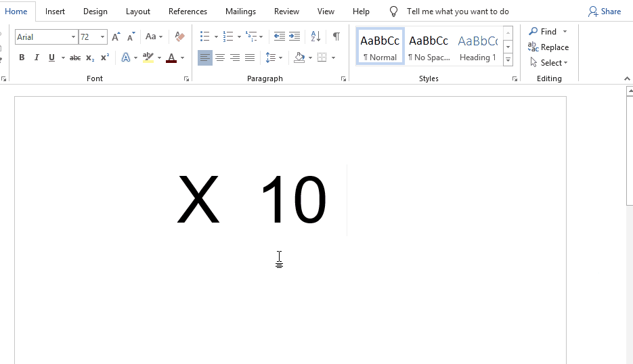Screen dimensions: 633x364
Task: Open Font name dropdown arrow
Action: (x=73, y=37)
